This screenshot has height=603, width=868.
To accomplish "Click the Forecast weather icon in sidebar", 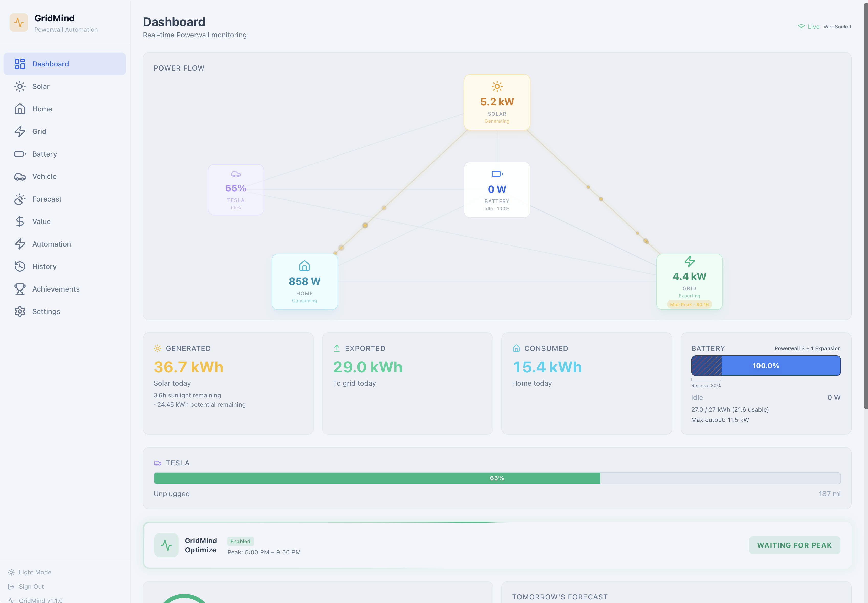I will point(20,199).
